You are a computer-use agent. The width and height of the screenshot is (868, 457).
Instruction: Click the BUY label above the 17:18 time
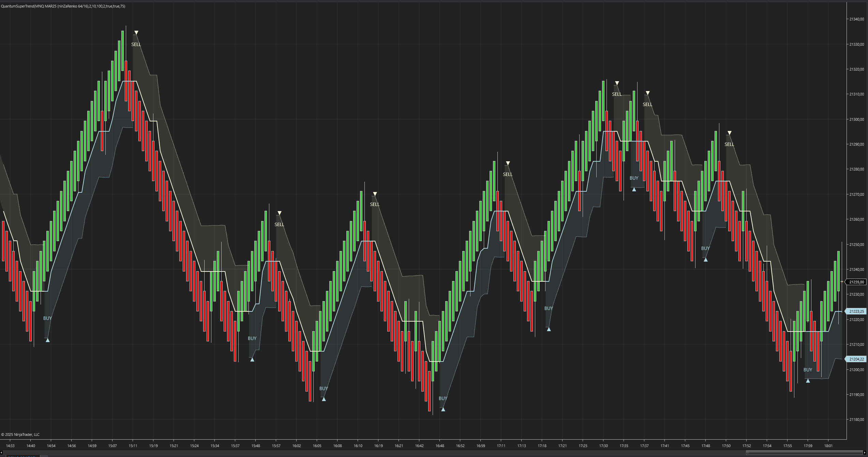pos(549,308)
